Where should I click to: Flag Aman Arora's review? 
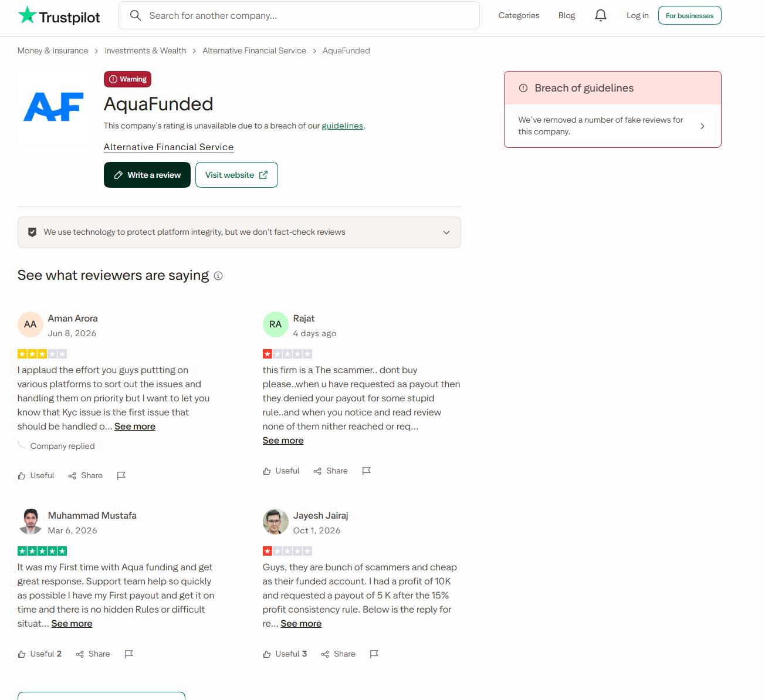[121, 475]
